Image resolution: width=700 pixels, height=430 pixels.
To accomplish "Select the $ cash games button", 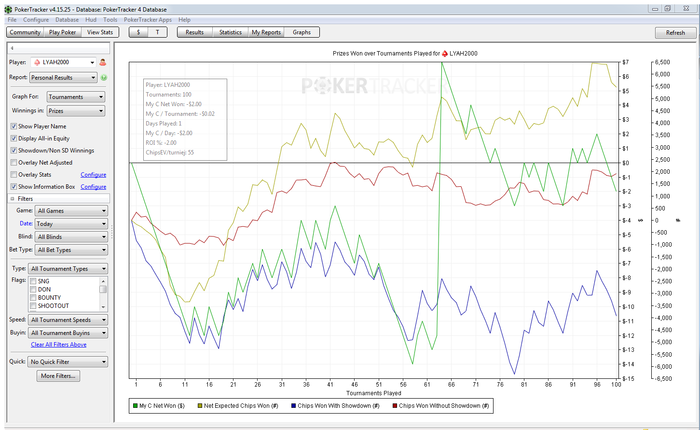I will tap(138, 33).
